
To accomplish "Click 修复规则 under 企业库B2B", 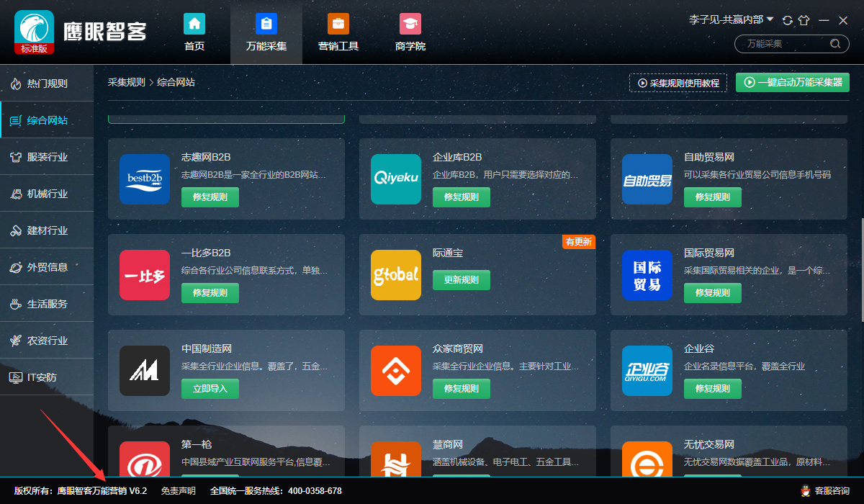I will (x=462, y=197).
